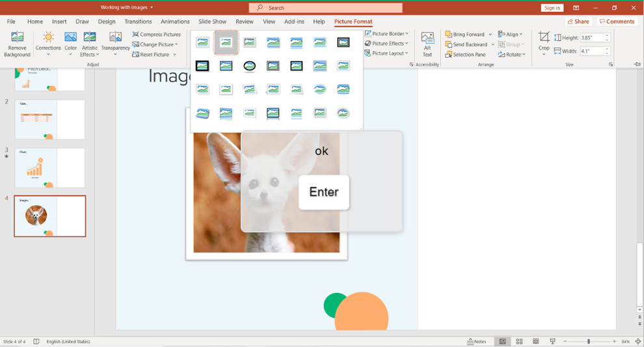Image resolution: width=644 pixels, height=347 pixels.
Task: Select the first style in second row
Action: 202,66
